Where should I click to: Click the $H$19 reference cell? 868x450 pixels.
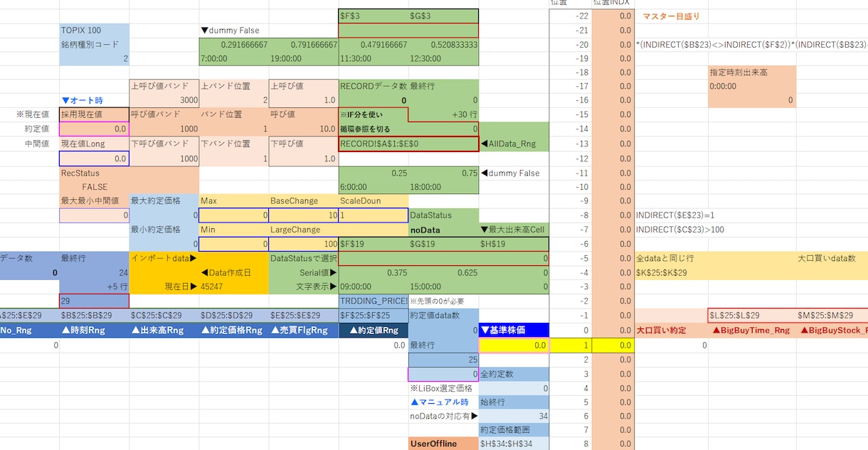[x=514, y=245]
